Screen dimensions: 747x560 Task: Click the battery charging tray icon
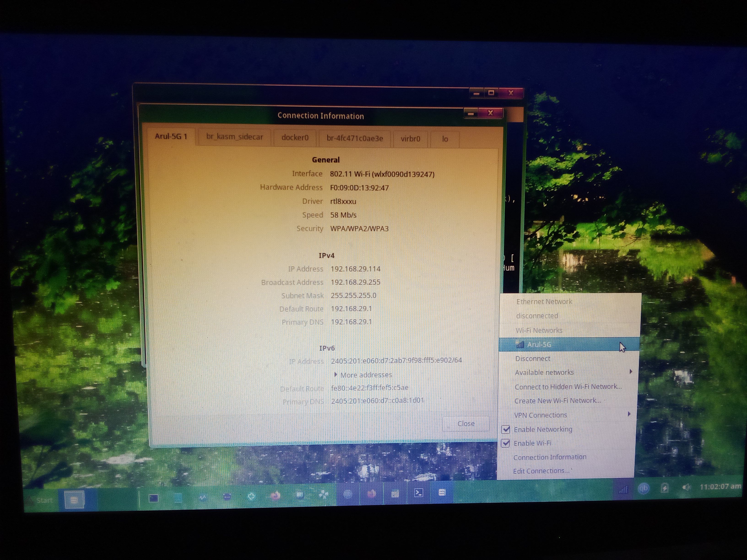665,488
